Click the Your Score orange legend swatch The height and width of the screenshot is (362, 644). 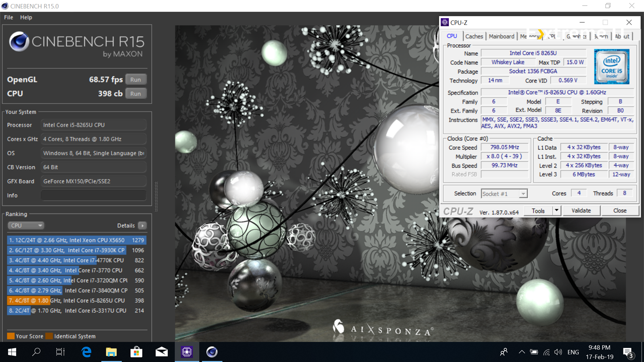pos(11,336)
